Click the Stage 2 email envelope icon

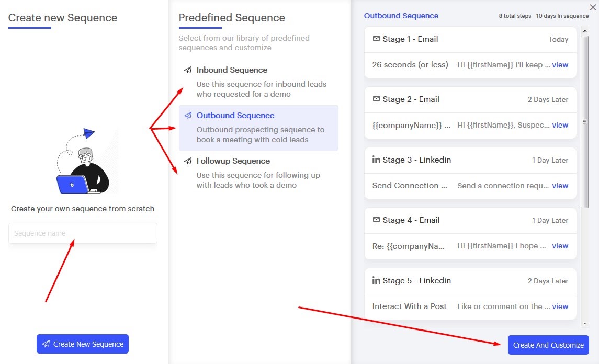[x=376, y=99]
